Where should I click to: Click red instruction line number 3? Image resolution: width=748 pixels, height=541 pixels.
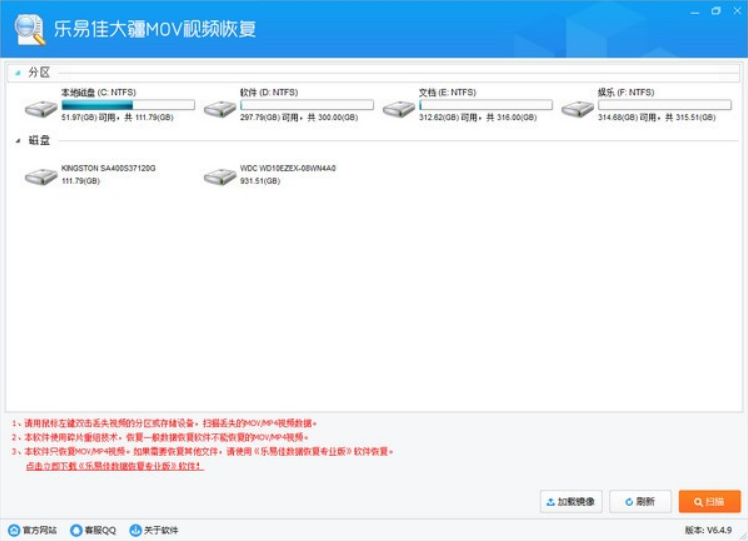point(202,451)
